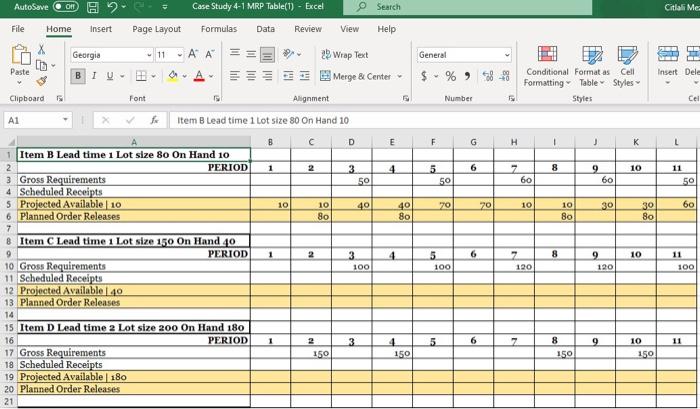The image size is (700, 409).
Task: Click Align Right icon
Action: point(267,76)
